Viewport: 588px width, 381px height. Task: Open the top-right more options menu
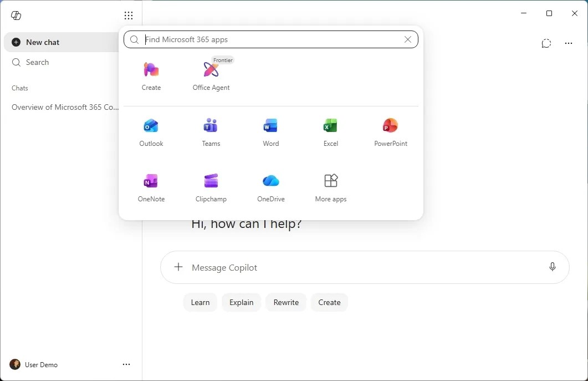click(569, 43)
